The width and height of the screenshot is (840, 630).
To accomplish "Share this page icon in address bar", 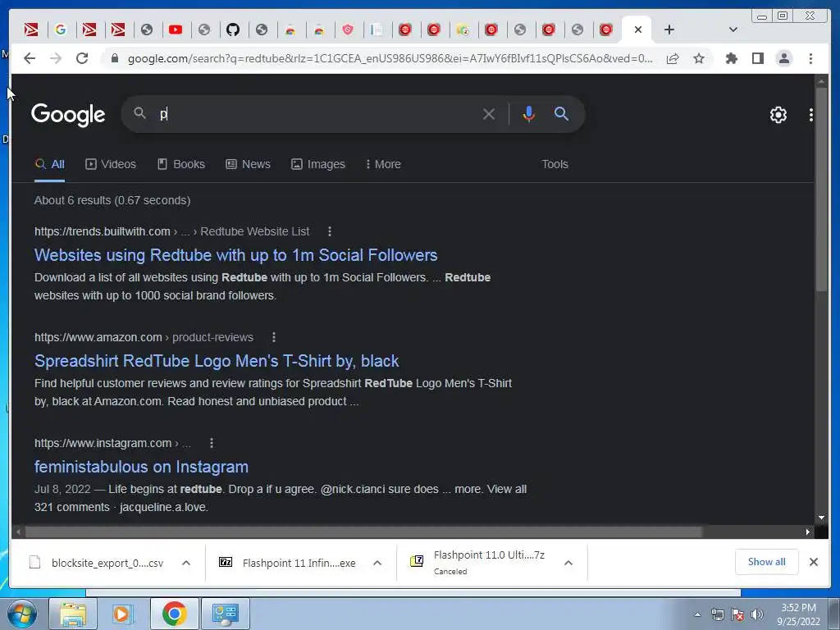I will tap(673, 58).
